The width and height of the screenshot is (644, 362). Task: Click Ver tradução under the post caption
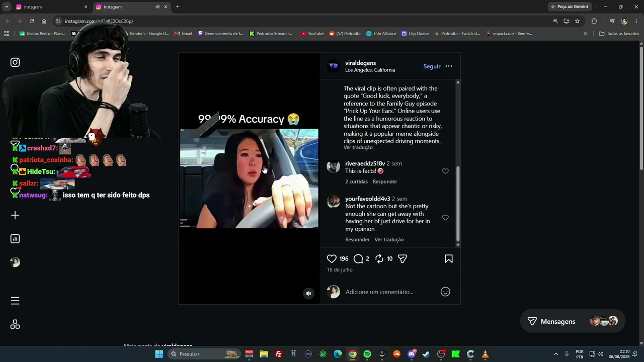click(358, 148)
